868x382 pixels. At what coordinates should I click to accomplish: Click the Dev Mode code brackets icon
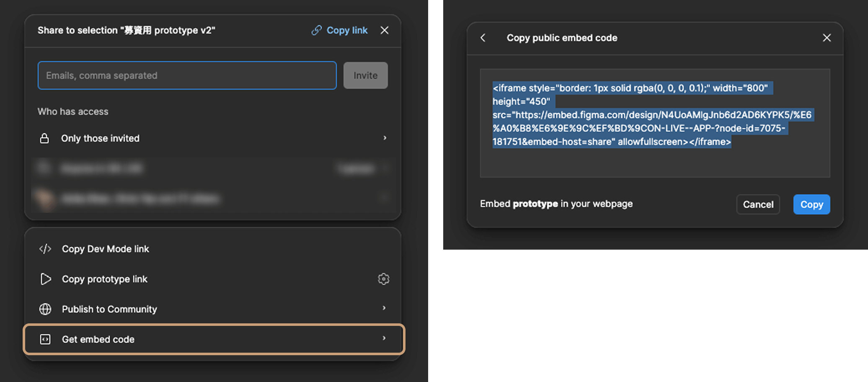pos(45,249)
